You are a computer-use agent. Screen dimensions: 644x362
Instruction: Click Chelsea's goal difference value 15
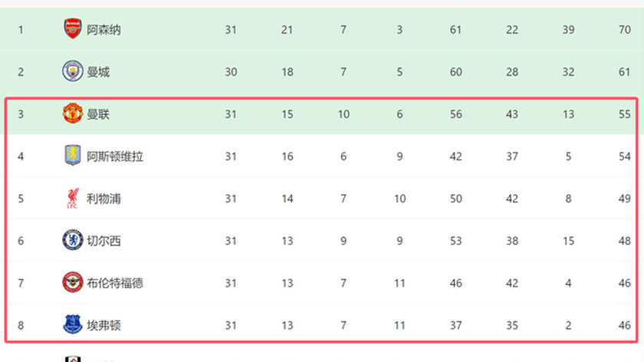[x=568, y=241]
